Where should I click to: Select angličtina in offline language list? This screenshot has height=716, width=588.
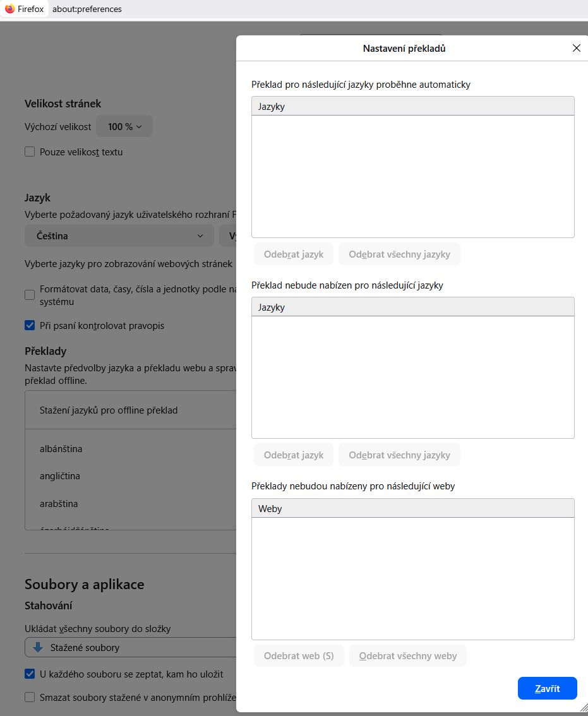pos(60,476)
